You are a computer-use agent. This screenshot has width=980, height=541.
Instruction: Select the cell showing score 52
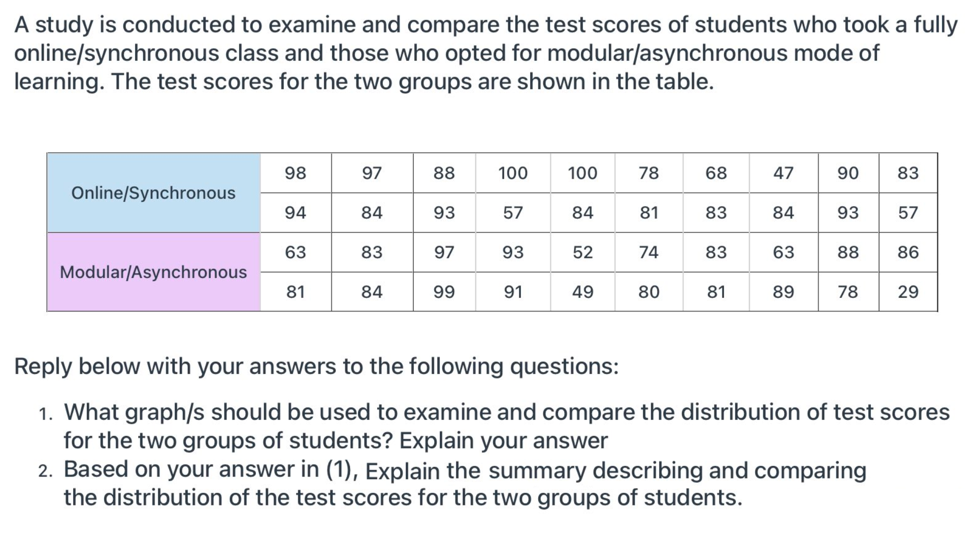click(x=582, y=252)
